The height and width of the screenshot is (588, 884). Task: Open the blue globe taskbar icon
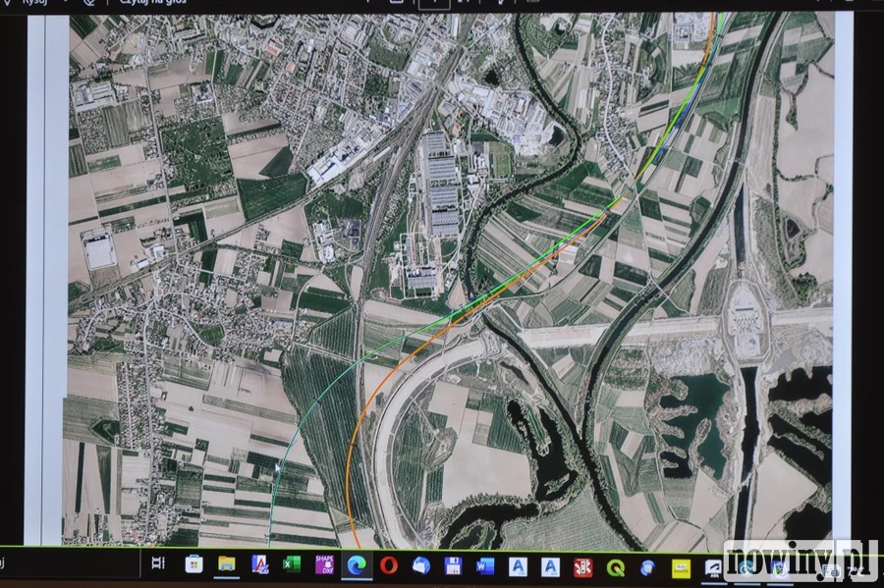(x=648, y=568)
